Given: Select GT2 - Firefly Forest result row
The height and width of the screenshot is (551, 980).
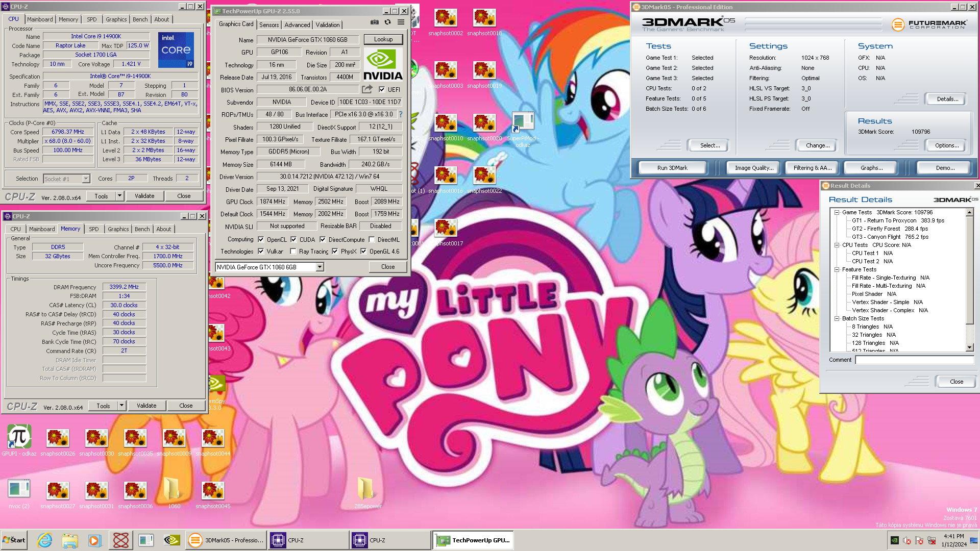Looking at the screenshot, I should tap(890, 229).
